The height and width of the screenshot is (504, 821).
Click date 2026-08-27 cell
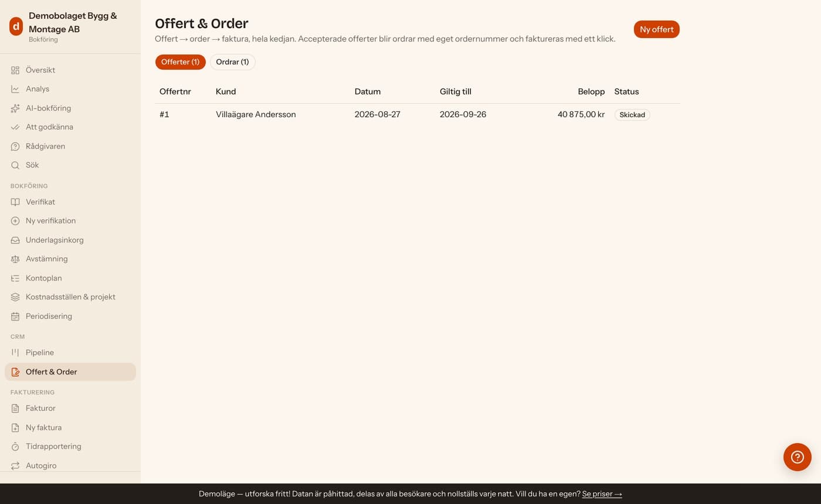(378, 115)
